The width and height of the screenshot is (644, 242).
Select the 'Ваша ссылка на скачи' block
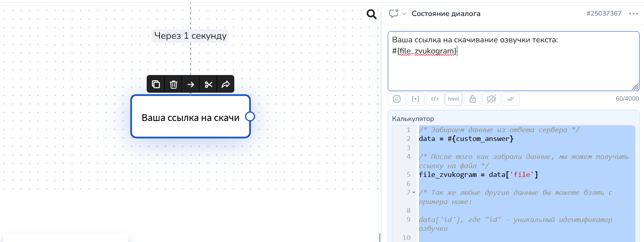point(190,117)
